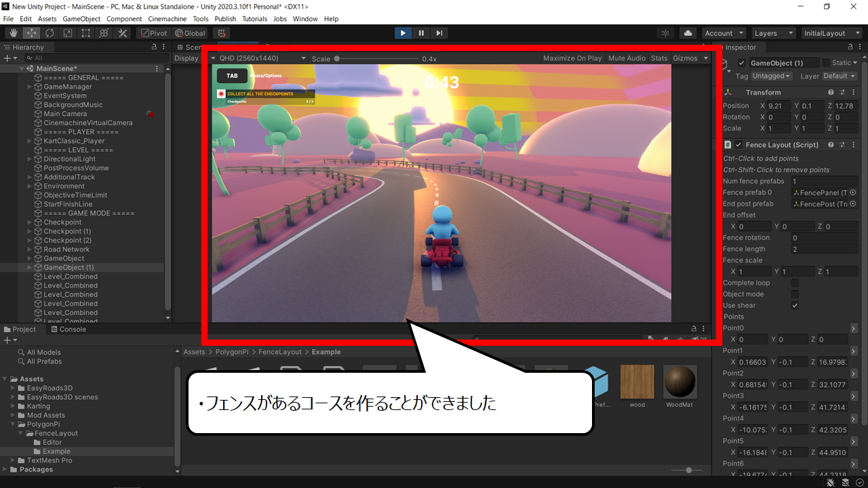Open the Tag Untagged dropdown

[x=772, y=76]
